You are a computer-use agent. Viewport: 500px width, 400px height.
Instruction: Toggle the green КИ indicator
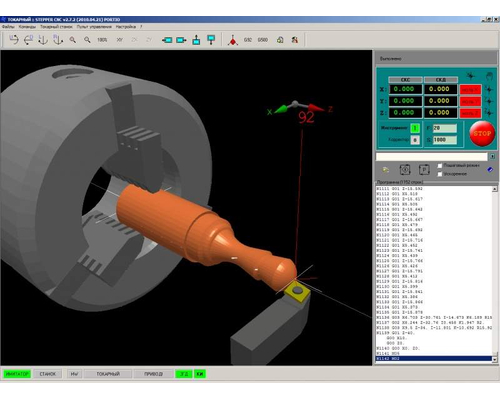tap(200, 374)
